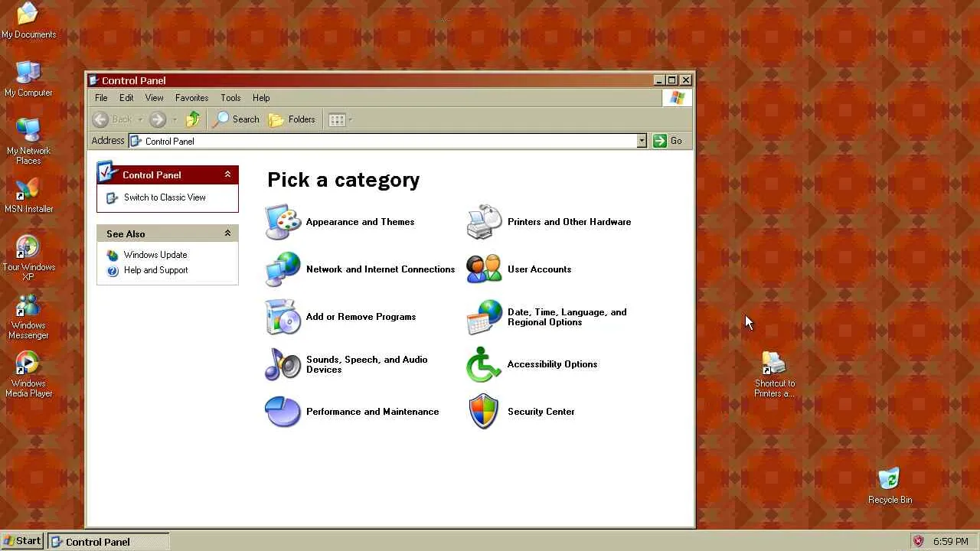The image size is (980, 551).
Task: Open the Date, Time, Language calendar icon
Action: (485, 317)
